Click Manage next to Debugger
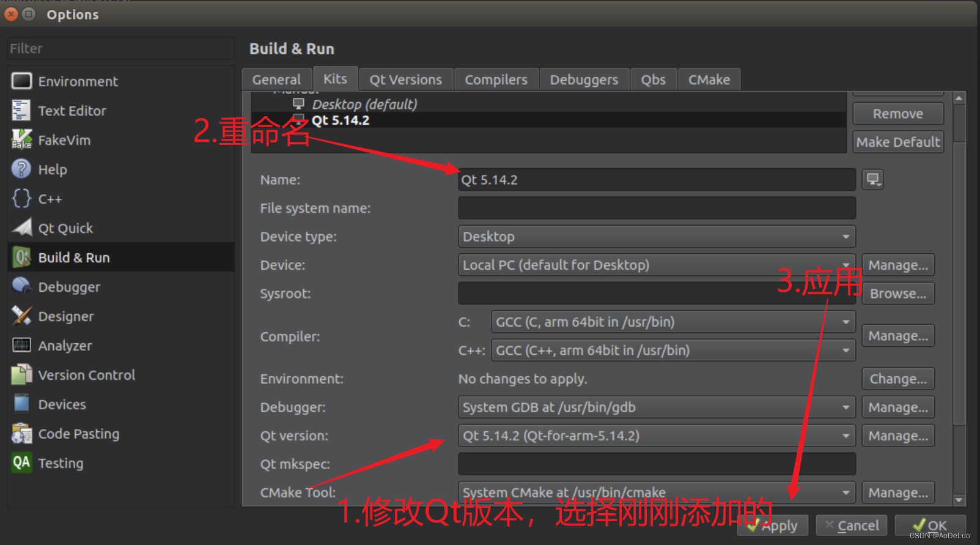The height and width of the screenshot is (545, 980). [898, 407]
